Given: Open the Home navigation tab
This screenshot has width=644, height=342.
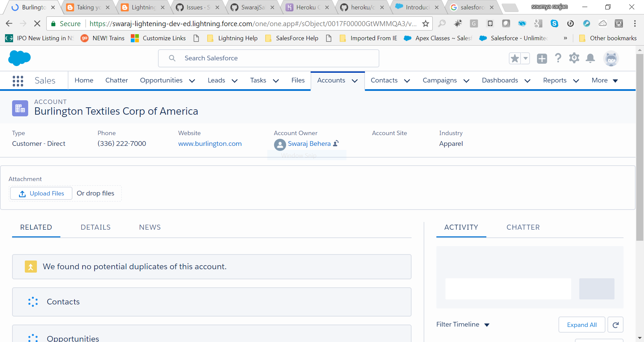Looking at the screenshot, I should point(84,80).
